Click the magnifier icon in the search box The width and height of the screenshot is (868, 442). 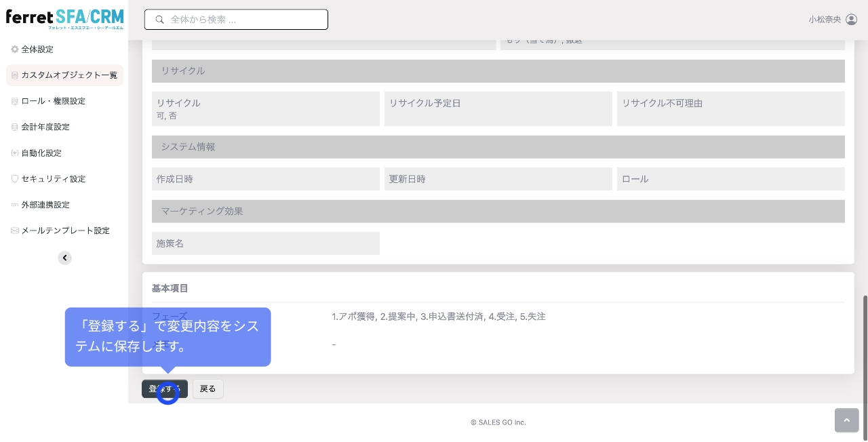[160, 20]
